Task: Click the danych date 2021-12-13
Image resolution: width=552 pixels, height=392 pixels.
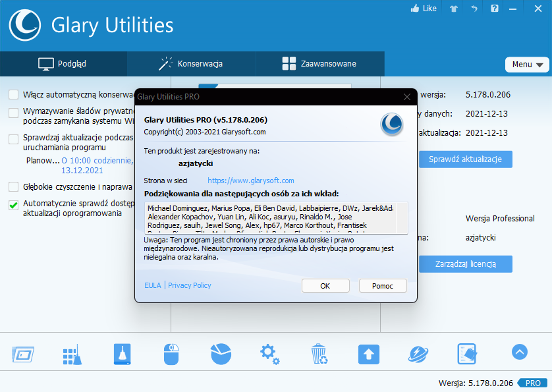Action: [x=487, y=114]
